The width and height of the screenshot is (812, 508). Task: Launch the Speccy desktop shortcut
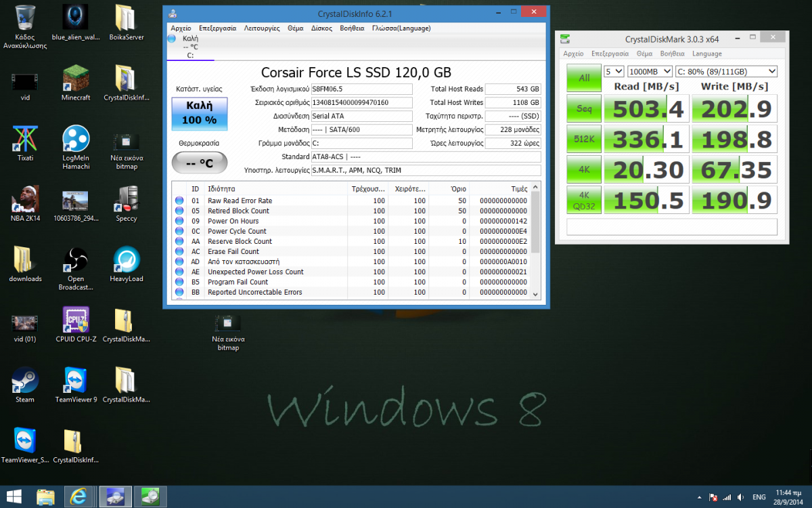126,203
